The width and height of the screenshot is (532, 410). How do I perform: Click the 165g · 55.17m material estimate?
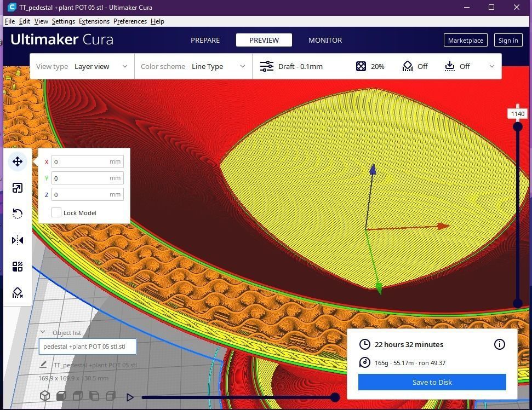click(x=394, y=362)
